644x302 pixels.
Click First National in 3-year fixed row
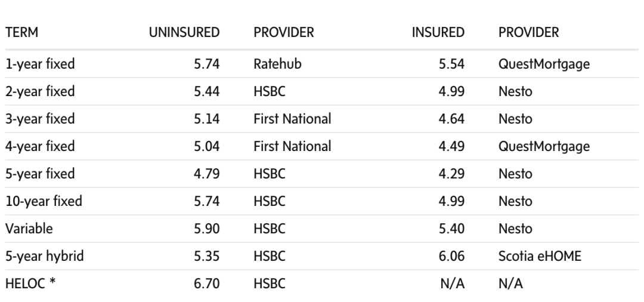pyautogui.click(x=292, y=119)
